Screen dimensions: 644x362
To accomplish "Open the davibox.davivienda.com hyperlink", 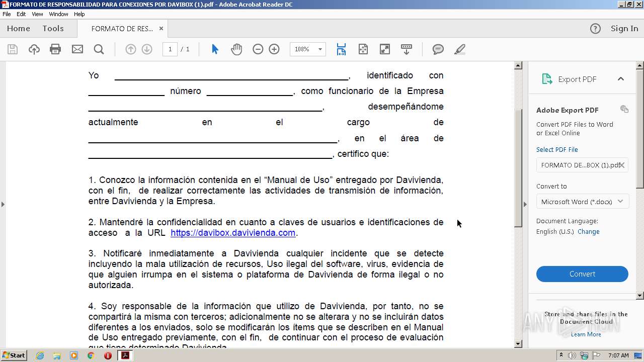I will pyautogui.click(x=233, y=233).
